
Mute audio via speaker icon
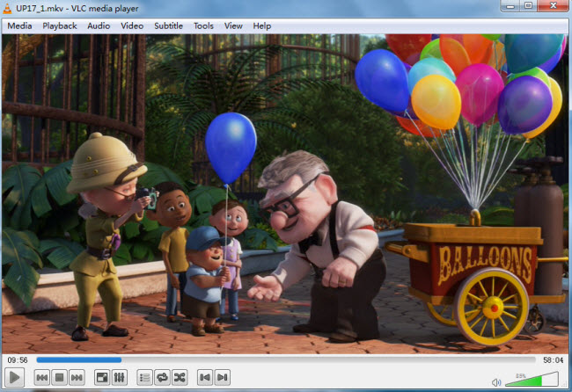point(496,382)
